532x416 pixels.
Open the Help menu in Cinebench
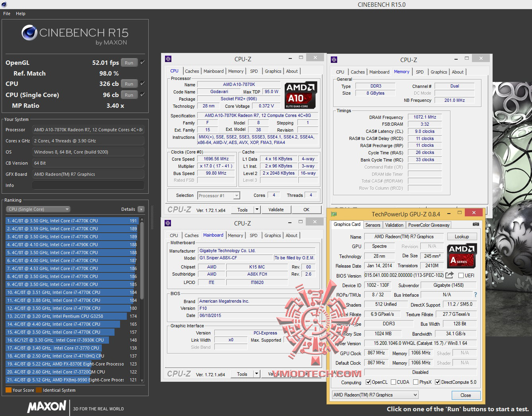pyautogui.click(x=21, y=14)
